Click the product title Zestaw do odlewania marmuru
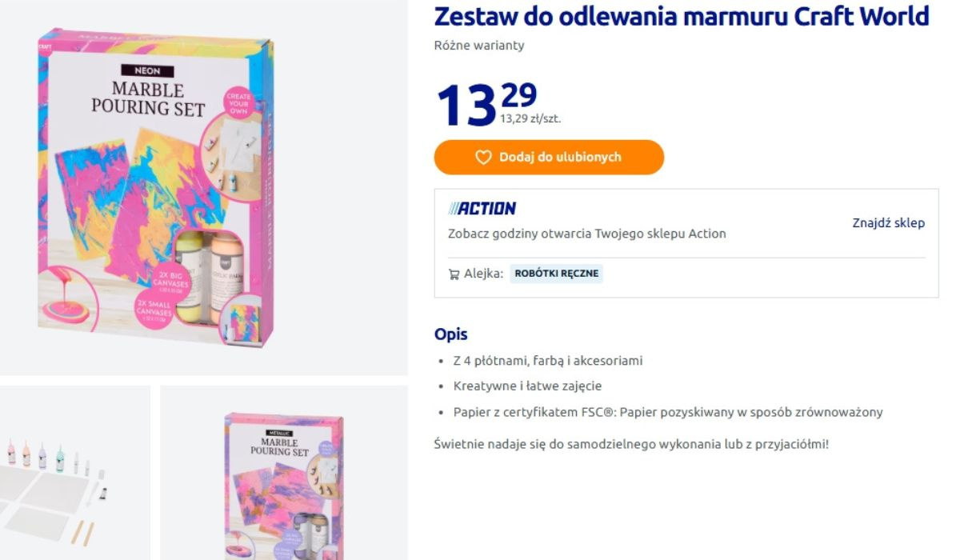The width and height of the screenshot is (960, 560). point(681,16)
